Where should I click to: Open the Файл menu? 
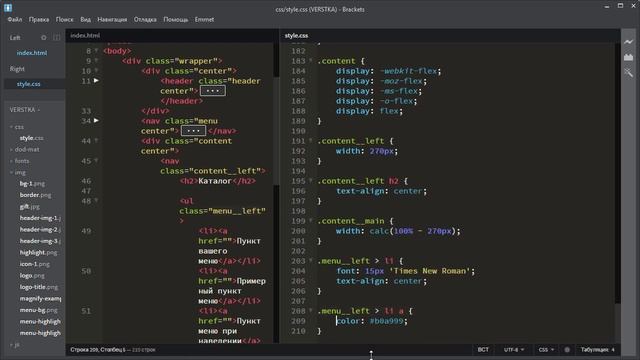[x=15, y=20]
